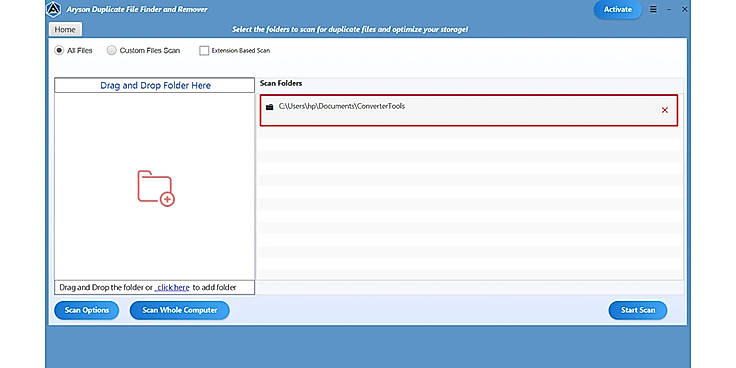
Task: Click the 'click here' add folder link
Action: 172,288
